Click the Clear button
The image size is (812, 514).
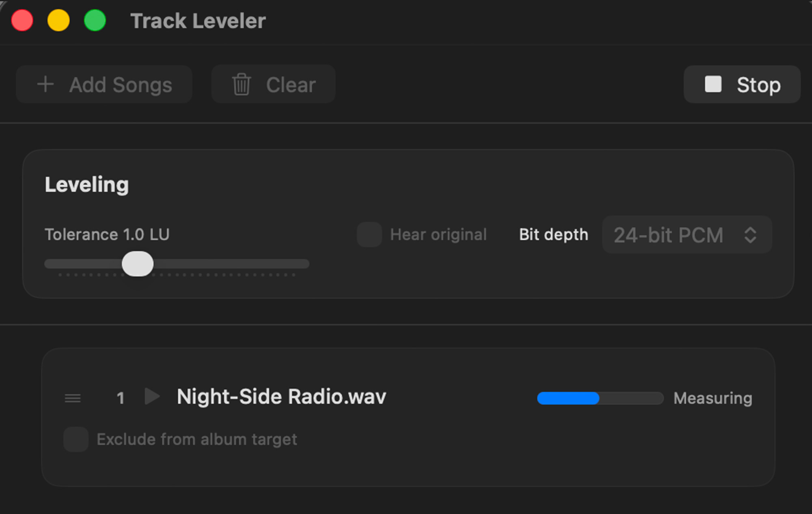coord(273,84)
